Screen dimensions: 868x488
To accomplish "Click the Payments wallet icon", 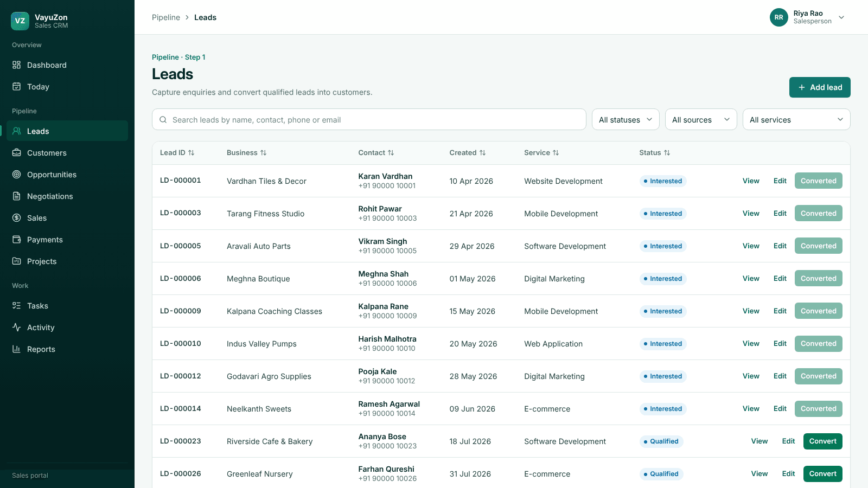I will [x=17, y=240].
